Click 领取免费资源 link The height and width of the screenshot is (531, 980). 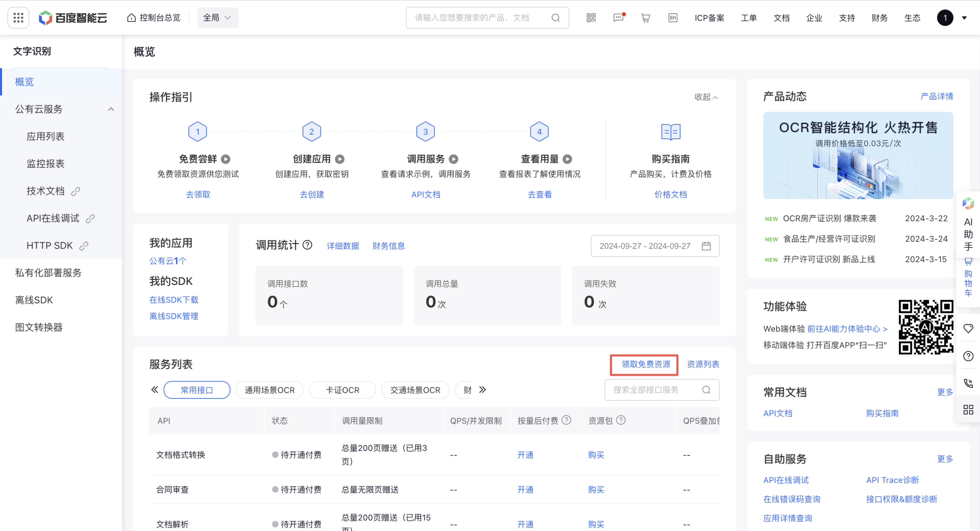click(x=646, y=364)
